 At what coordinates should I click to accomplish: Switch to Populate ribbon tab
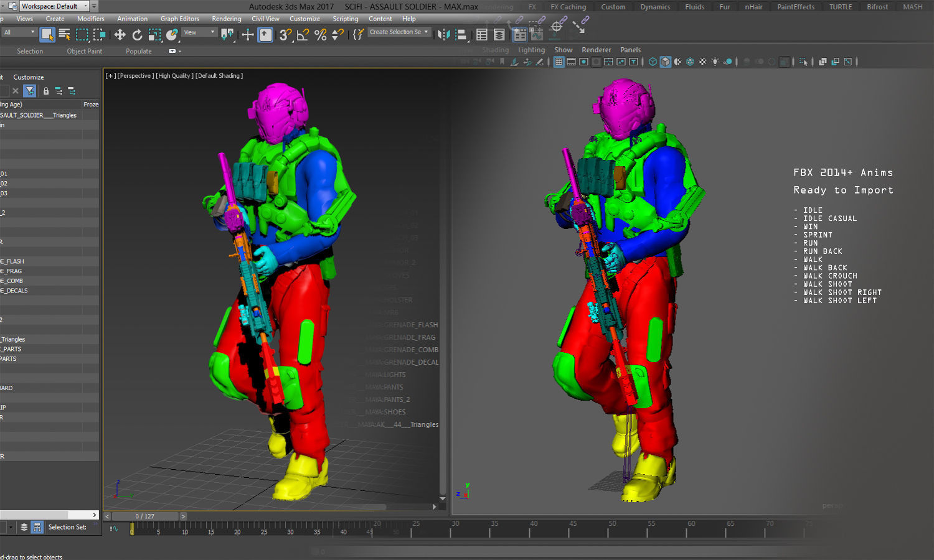[139, 51]
